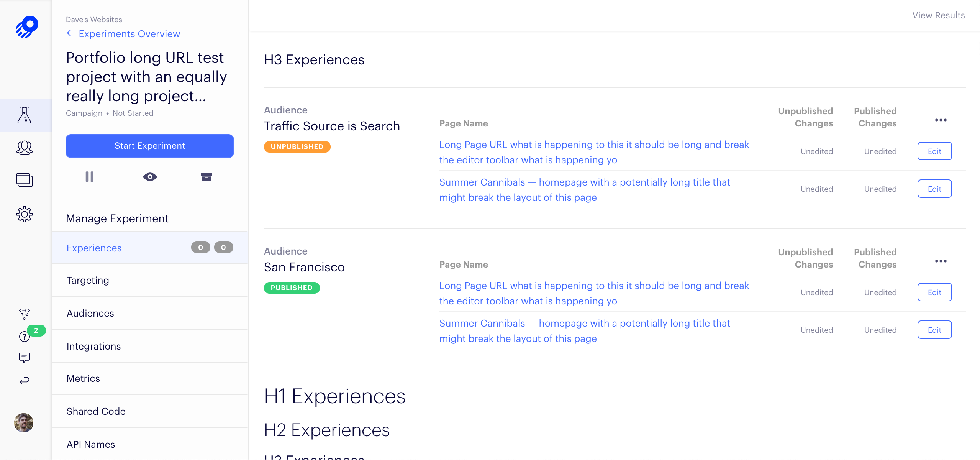
Task: Go back via Experiments Overview chevron
Action: (x=69, y=33)
